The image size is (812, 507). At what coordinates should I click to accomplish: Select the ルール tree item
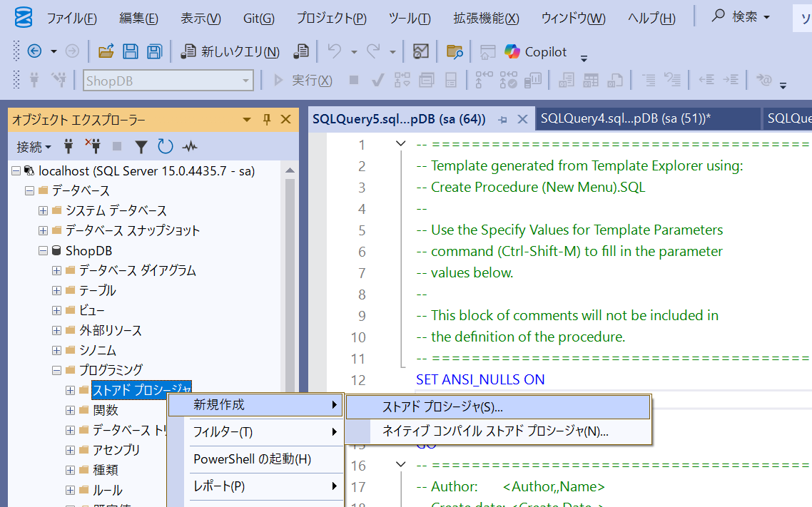[108, 491]
